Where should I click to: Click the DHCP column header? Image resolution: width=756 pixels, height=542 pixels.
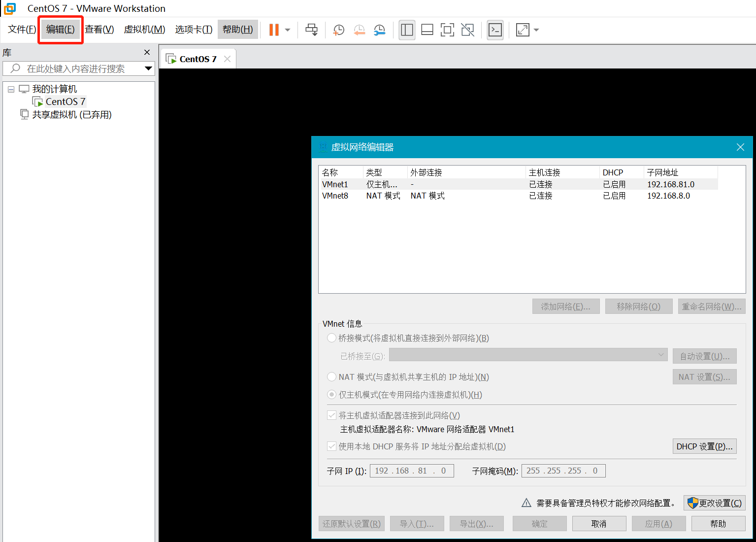coord(622,172)
